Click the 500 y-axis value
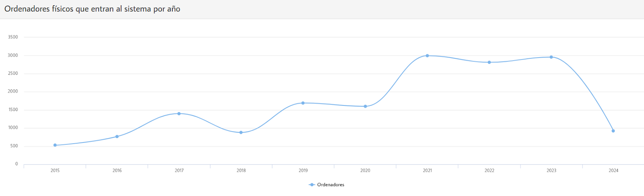 tap(14, 146)
